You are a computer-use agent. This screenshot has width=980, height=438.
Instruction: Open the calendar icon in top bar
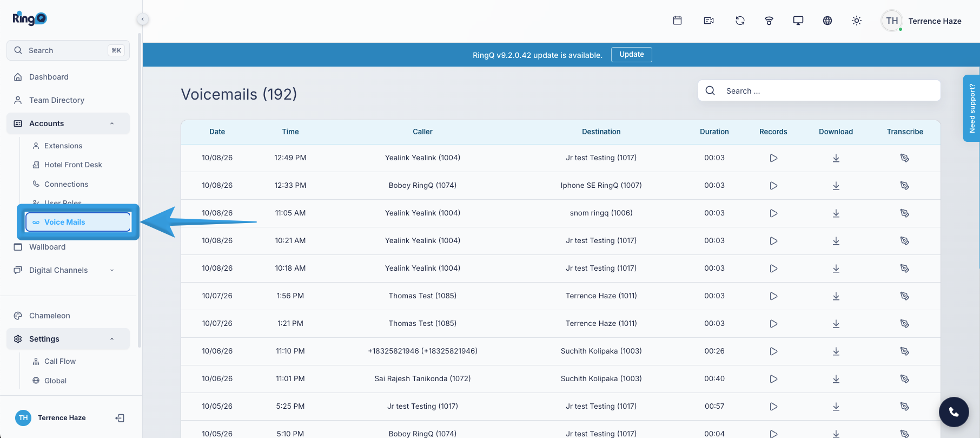(677, 21)
